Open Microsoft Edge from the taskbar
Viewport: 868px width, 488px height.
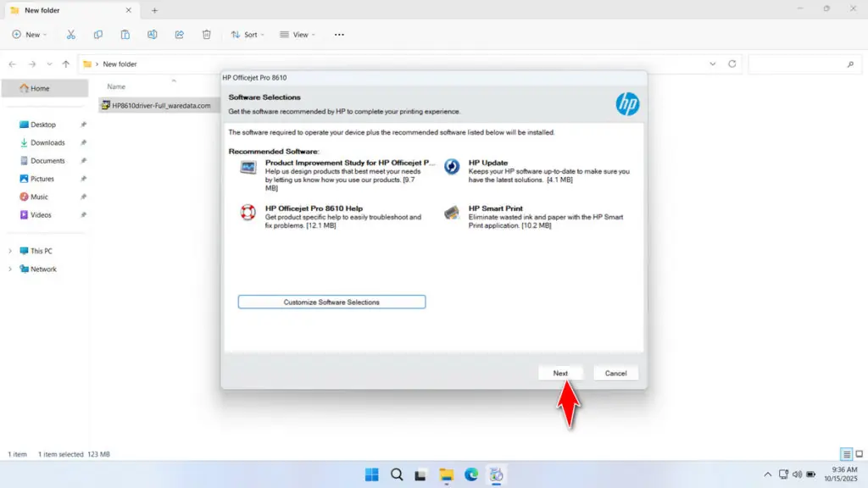(471, 474)
